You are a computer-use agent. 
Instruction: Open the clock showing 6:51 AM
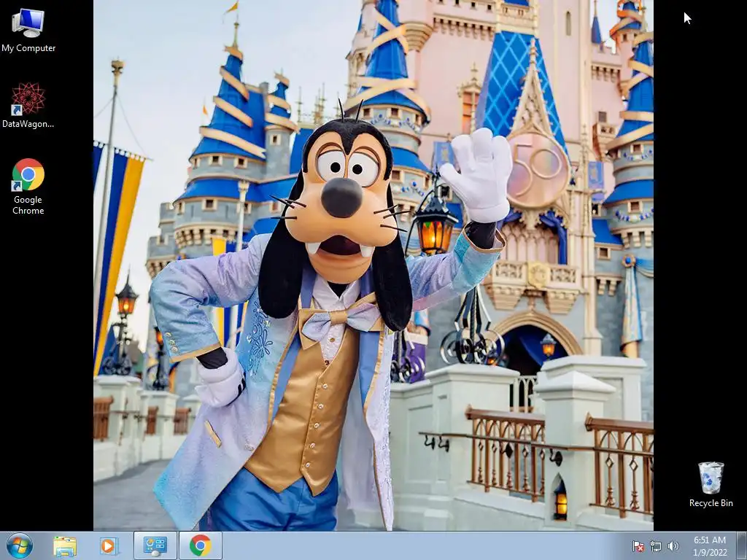coord(710,546)
